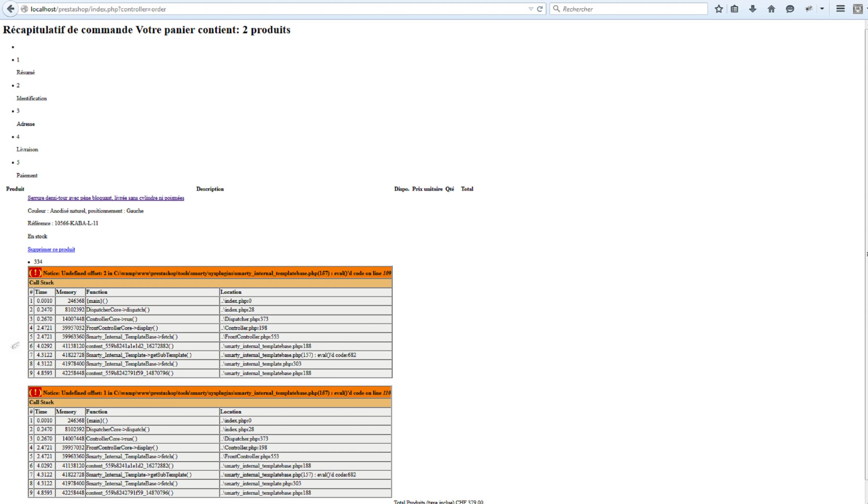Open the Serrure demi-tour product link
The width and height of the screenshot is (868, 504).
tap(106, 198)
